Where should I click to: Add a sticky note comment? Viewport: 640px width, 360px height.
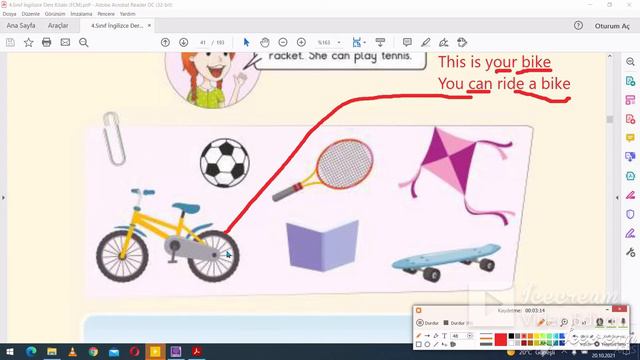point(407,42)
